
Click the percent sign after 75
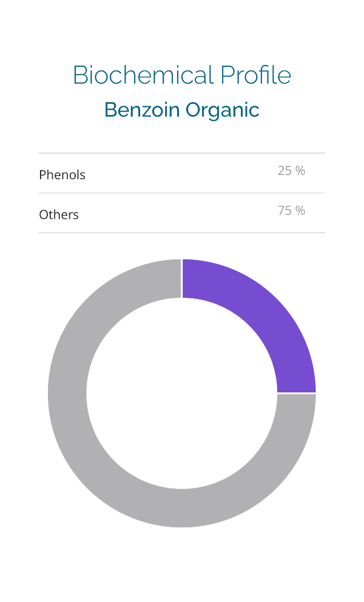300,211
